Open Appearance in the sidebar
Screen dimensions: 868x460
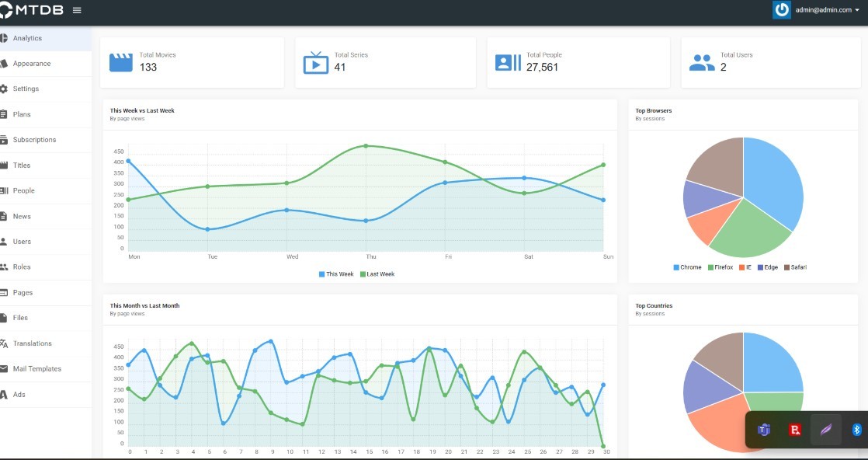pos(45,64)
